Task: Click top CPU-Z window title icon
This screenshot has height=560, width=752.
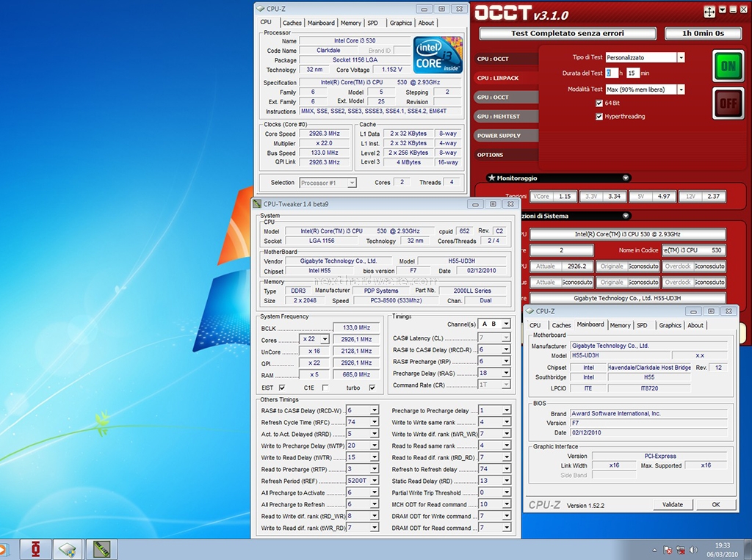Action: pos(261,9)
